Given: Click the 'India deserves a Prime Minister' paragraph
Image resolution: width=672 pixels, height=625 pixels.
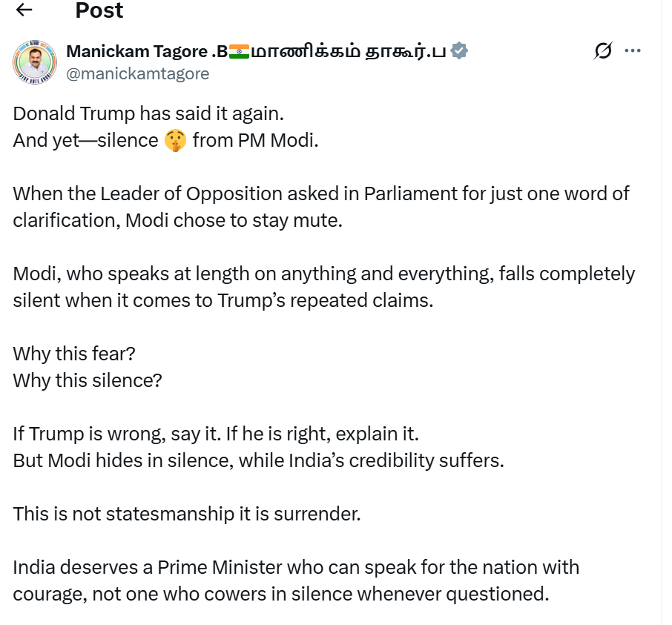Looking at the screenshot, I should pyautogui.click(x=295, y=581).
